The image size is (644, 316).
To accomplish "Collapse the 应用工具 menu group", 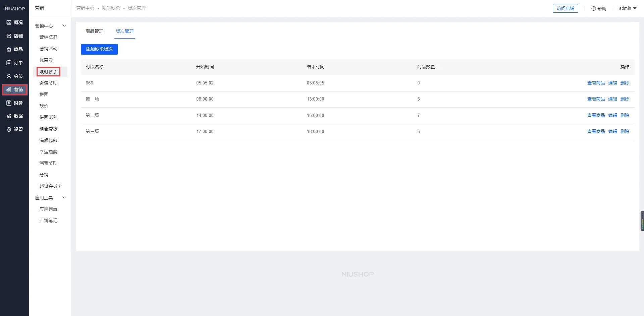I will (x=64, y=198).
